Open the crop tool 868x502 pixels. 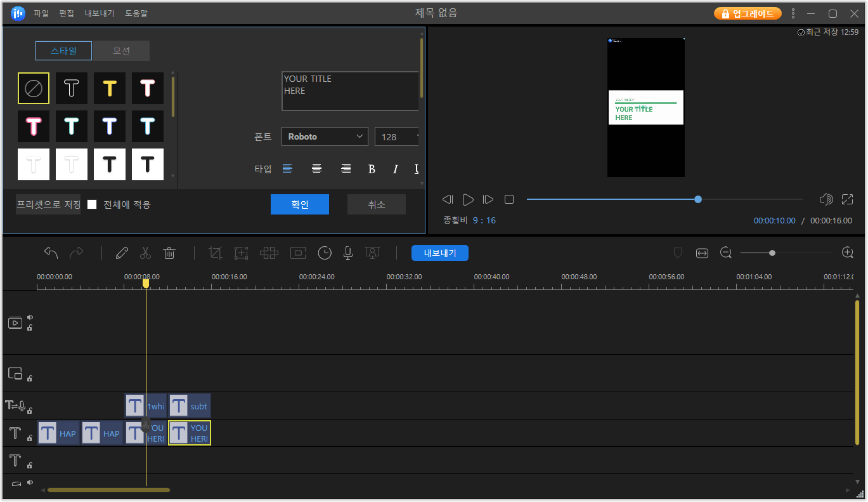216,253
